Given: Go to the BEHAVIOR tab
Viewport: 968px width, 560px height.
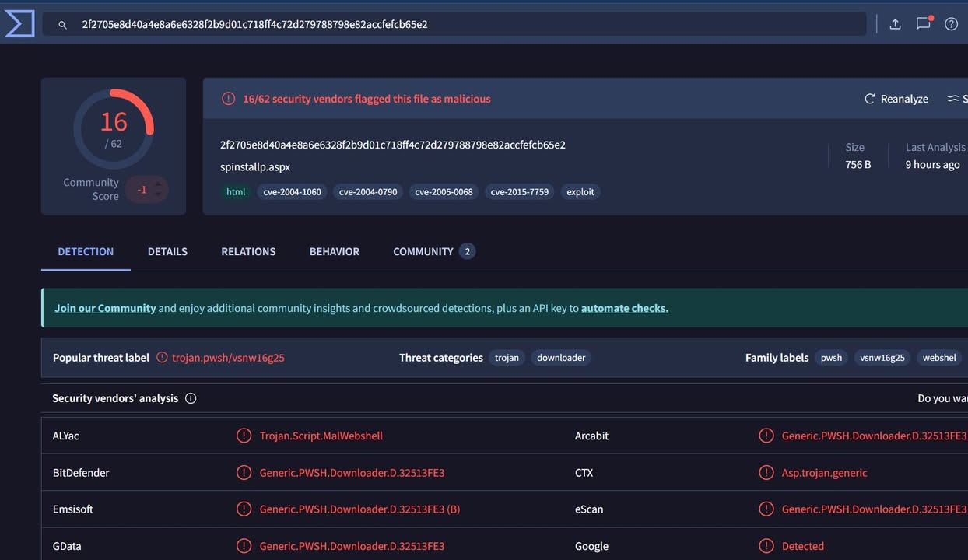Looking at the screenshot, I should coord(334,251).
